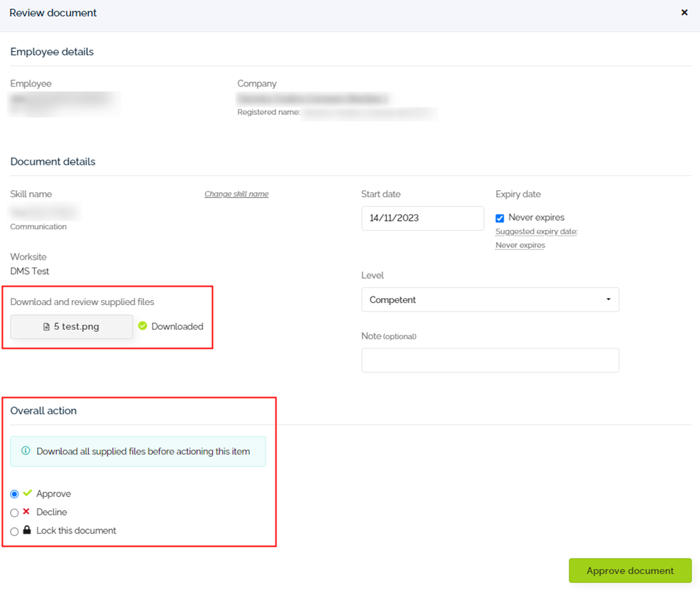Screen dimensions: 700x591
Task: Click the Suggested expiry date link
Action: click(535, 231)
